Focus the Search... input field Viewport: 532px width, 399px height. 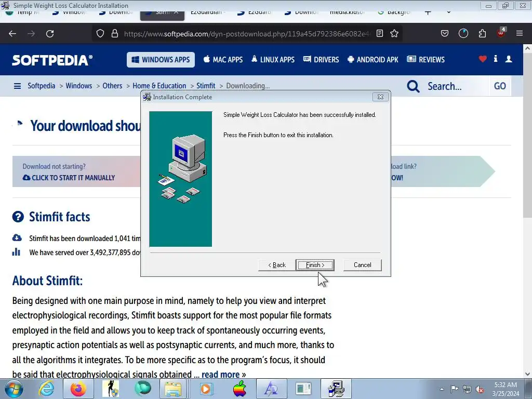[x=456, y=86]
